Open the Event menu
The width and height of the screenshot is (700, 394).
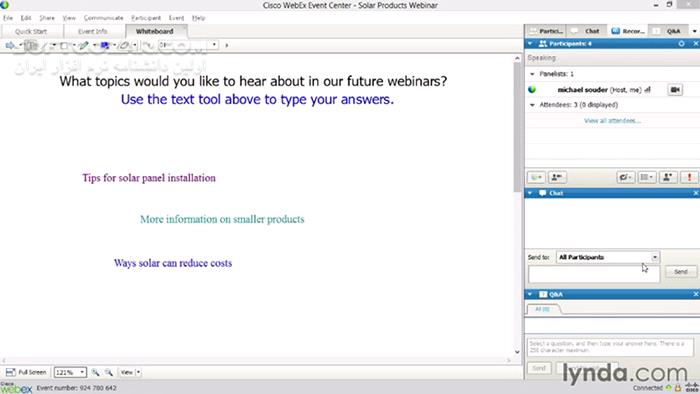coord(176,18)
